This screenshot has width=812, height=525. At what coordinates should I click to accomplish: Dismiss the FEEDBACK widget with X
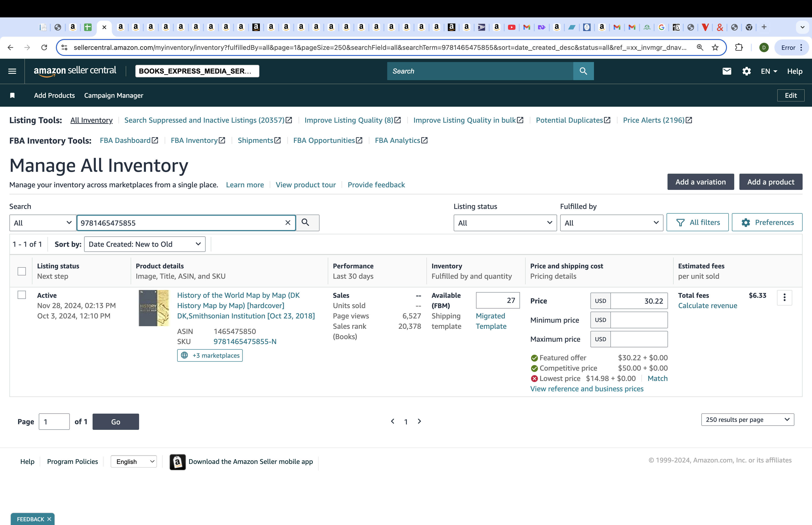[x=49, y=519]
